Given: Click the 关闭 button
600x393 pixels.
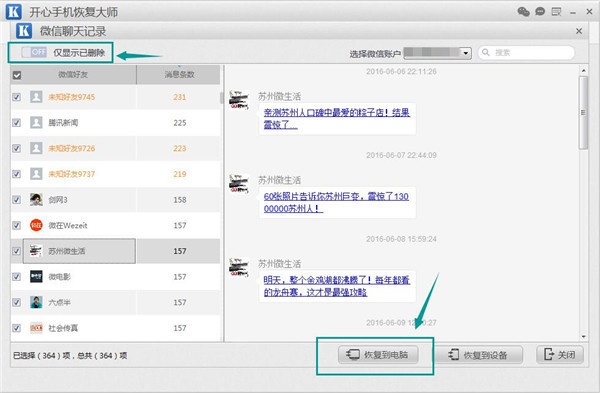Looking at the screenshot, I should point(560,355).
